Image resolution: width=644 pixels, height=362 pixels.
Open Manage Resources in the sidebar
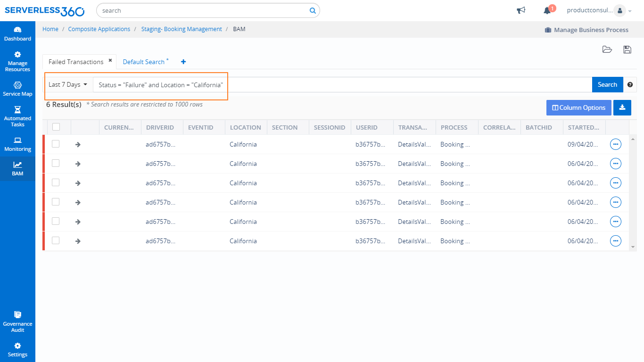click(17, 62)
